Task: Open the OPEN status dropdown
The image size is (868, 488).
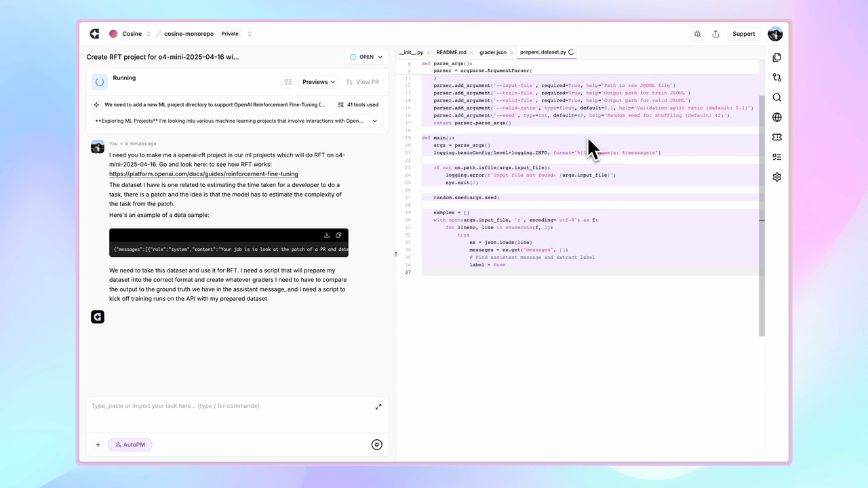Action: [366, 58]
